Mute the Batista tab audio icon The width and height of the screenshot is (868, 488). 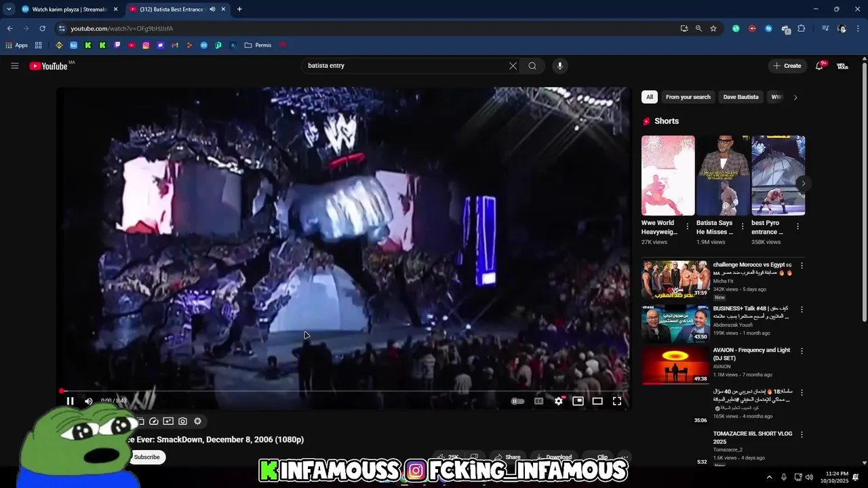pyautogui.click(x=212, y=9)
